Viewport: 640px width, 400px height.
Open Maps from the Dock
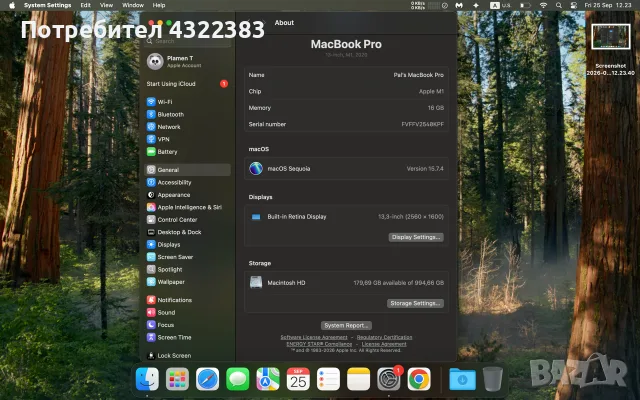(x=268, y=379)
